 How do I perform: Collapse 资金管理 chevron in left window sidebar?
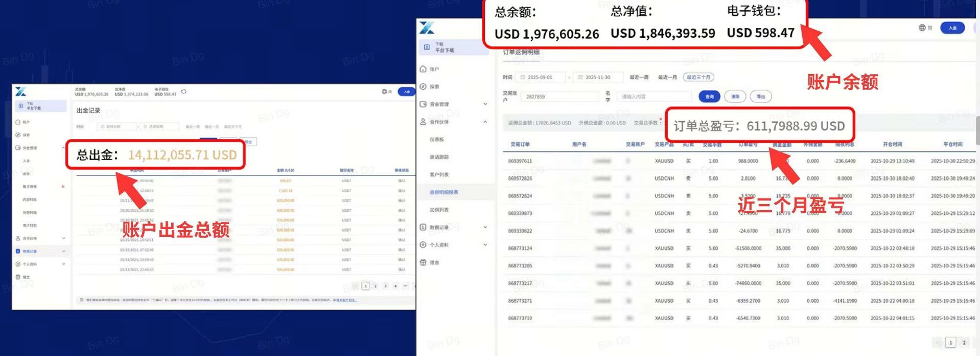[63, 148]
